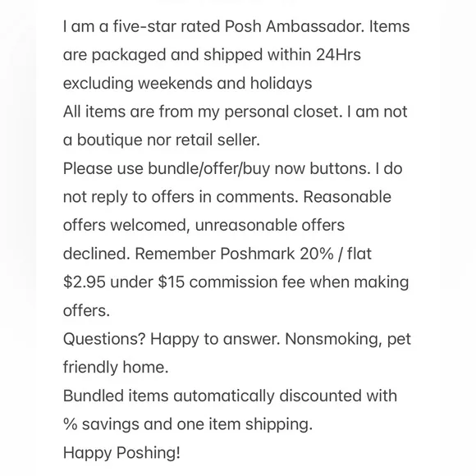Click the word 'Reasonable'
The image size is (476, 476).
point(347,197)
